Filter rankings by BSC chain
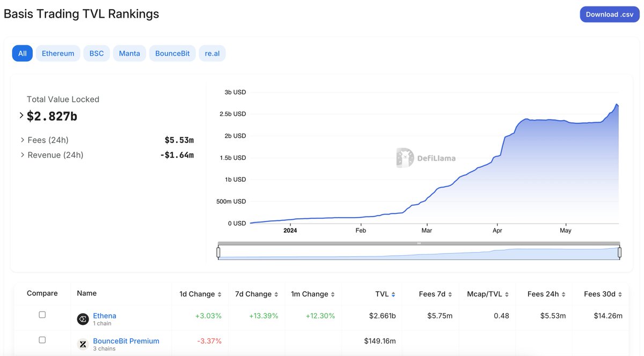Viewport: 644px width, 356px height. pos(97,53)
